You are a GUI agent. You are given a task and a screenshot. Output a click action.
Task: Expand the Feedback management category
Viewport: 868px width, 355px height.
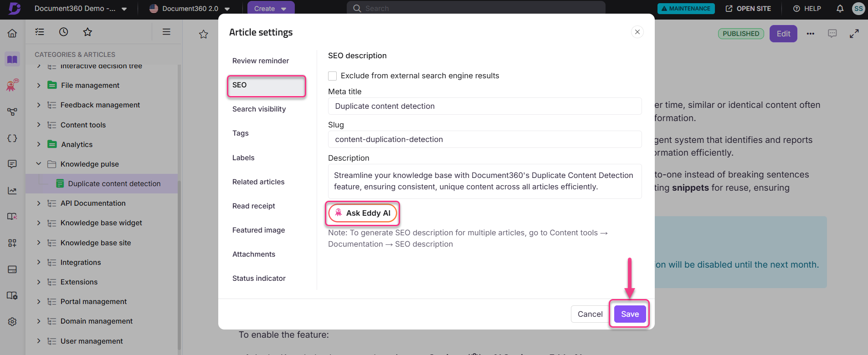pyautogui.click(x=39, y=105)
